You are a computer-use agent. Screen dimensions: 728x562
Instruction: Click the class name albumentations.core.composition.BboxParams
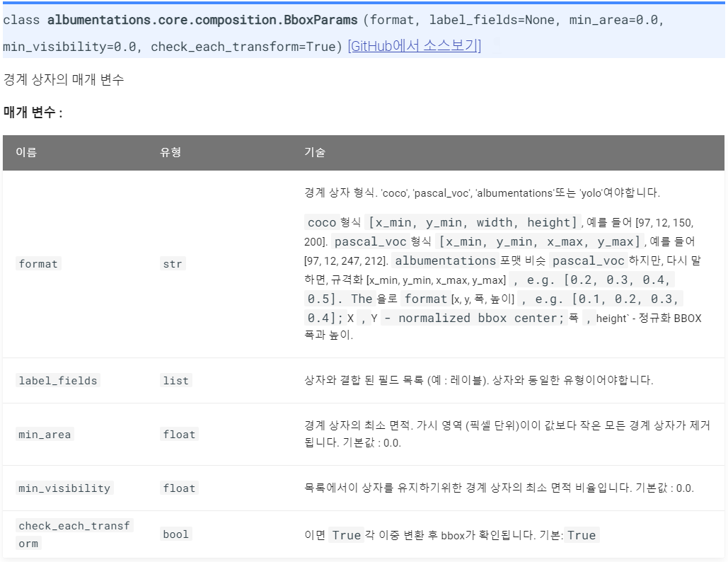click(202, 20)
